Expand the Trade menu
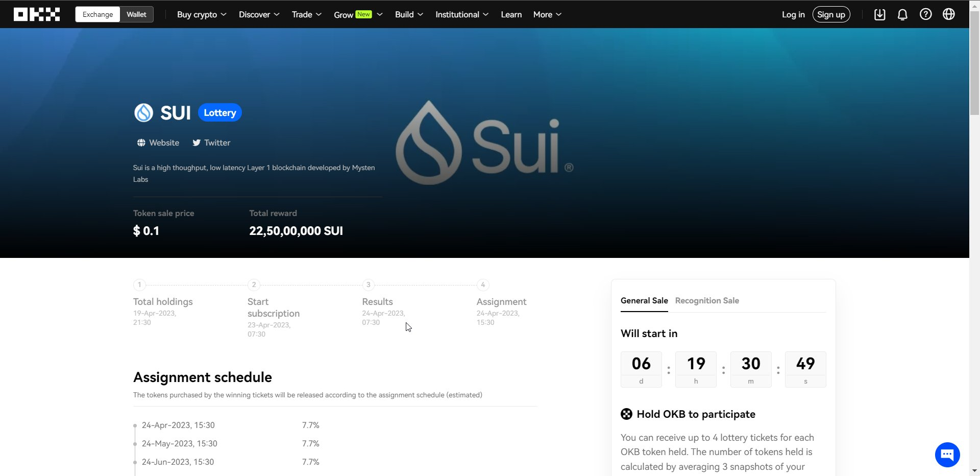 click(307, 14)
